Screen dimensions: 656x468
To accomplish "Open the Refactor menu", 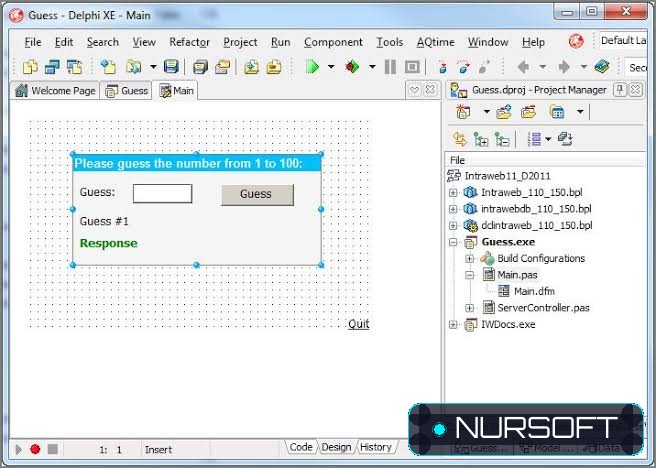I will (x=189, y=42).
